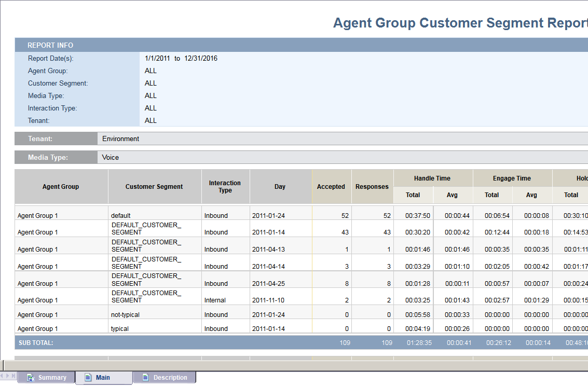Viewport: 588px width, 387px height.
Task: Click the Summary tab's report icon
Action: point(30,377)
